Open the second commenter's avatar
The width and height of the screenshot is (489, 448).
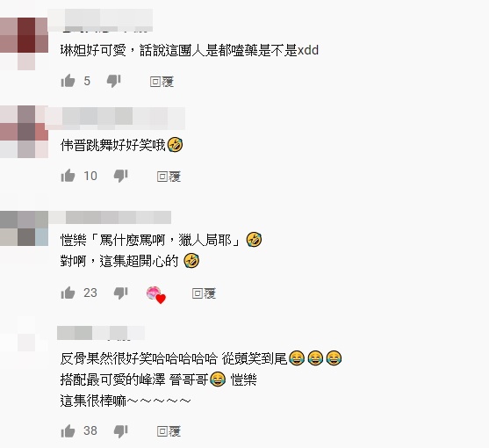(24, 132)
